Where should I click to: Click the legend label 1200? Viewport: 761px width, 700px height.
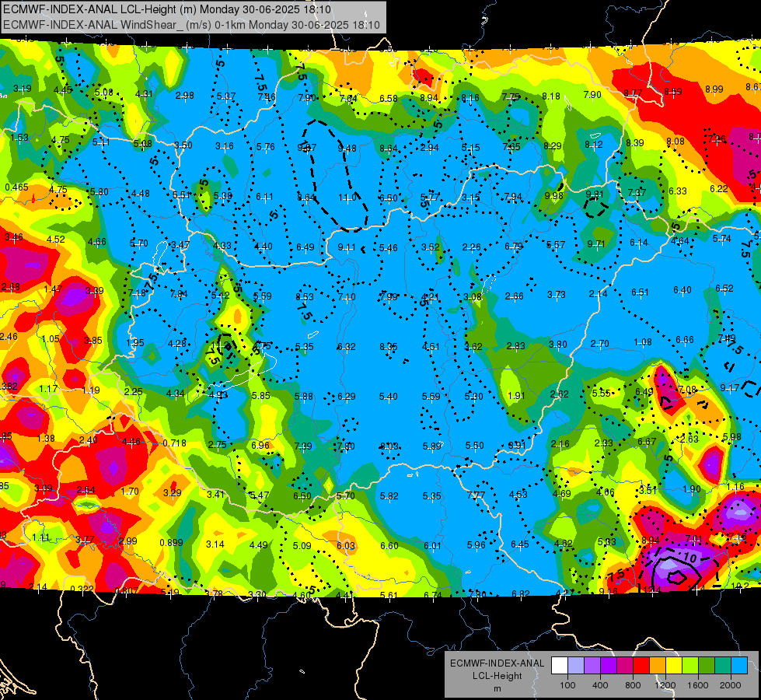[665, 685]
